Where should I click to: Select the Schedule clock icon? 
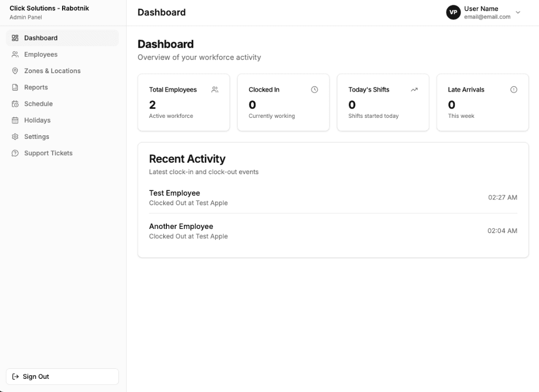point(14,104)
